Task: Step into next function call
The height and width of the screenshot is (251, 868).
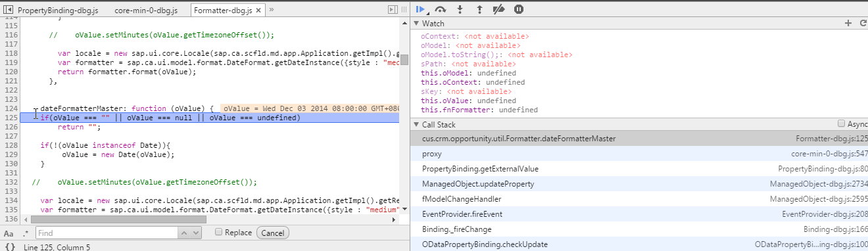Action: (460, 9)
